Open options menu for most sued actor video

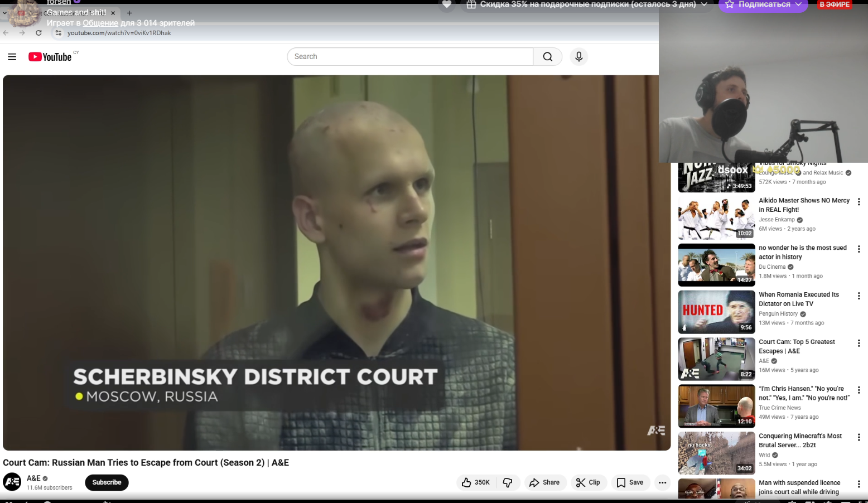click(859, 249)
